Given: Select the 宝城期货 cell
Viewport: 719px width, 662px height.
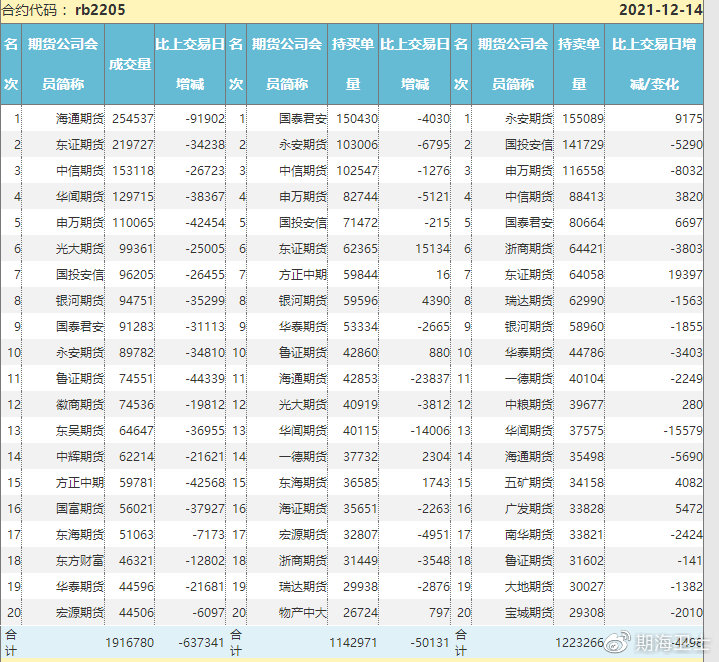Looking at the screenshot, I should point(529,612).
